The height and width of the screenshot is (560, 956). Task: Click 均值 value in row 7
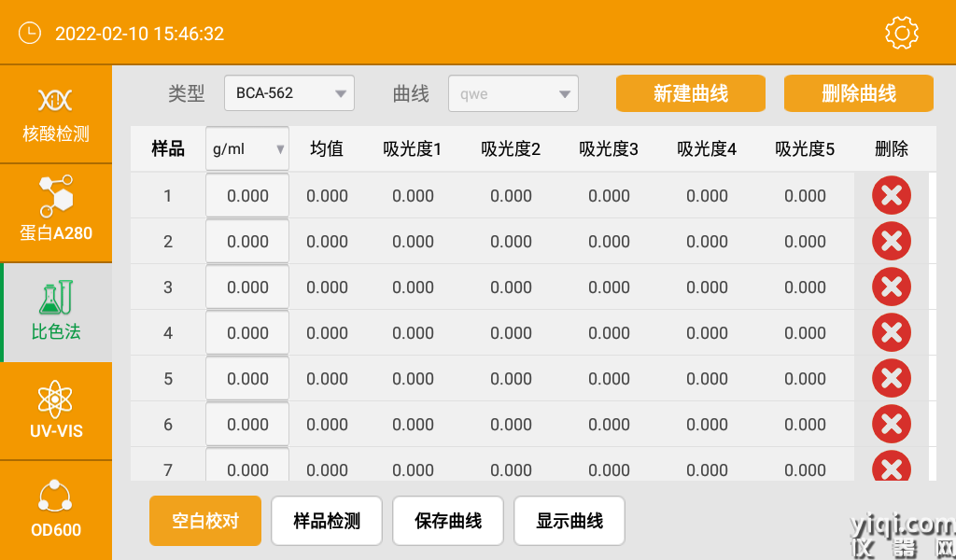[x=327, y=469]
